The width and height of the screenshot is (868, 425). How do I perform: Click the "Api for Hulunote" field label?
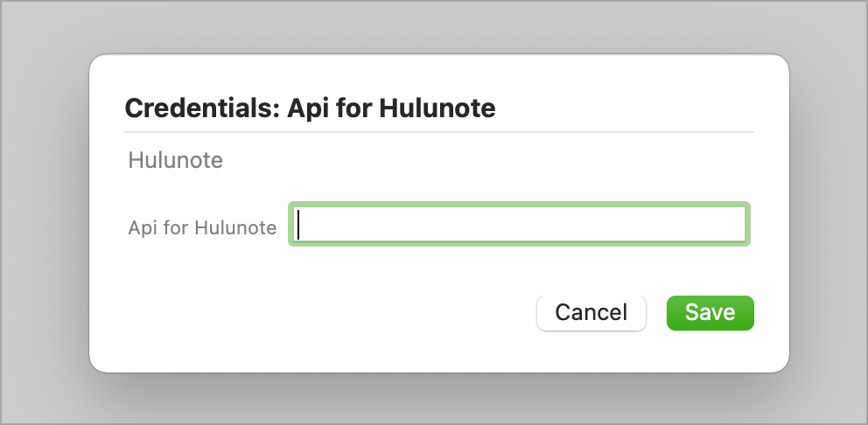click(202, 228)
